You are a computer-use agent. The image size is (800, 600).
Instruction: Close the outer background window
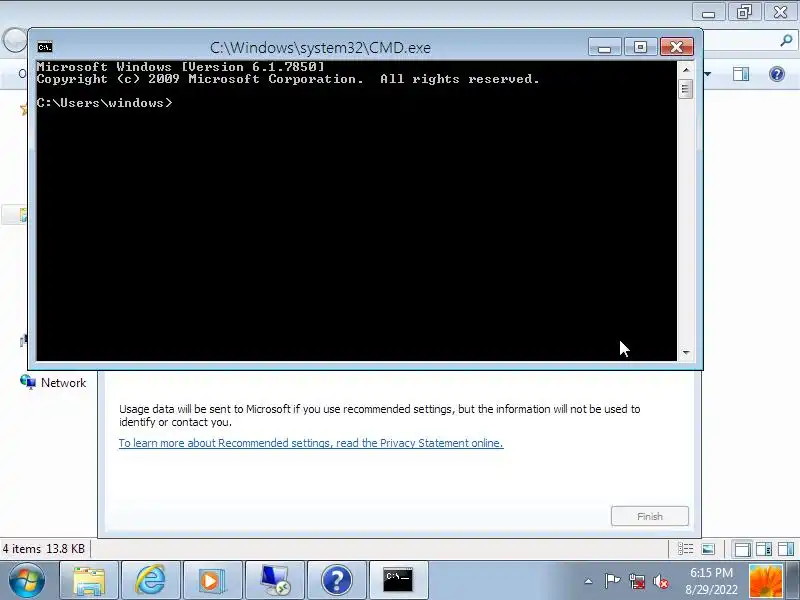780,12
